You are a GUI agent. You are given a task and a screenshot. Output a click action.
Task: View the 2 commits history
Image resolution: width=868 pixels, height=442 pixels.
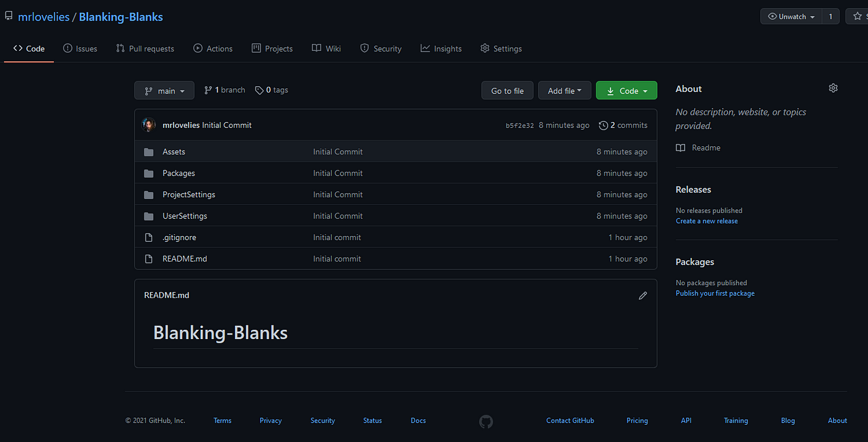623,125
